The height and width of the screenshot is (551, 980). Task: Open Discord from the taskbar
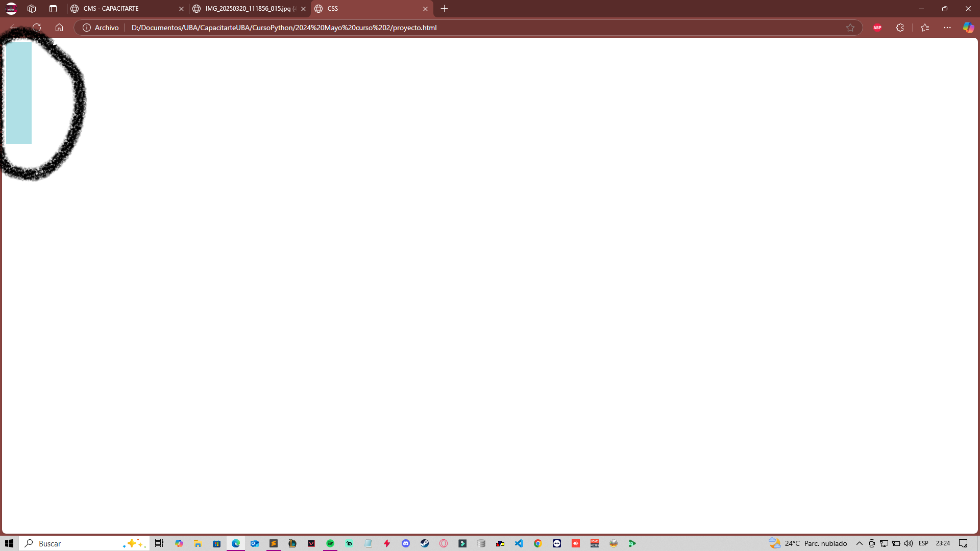[406, 543]
